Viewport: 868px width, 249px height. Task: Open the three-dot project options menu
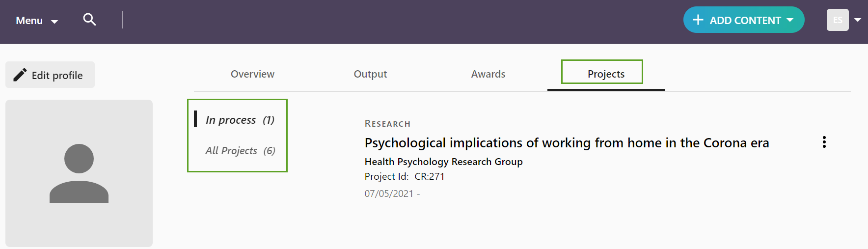[x=824, y=142]
